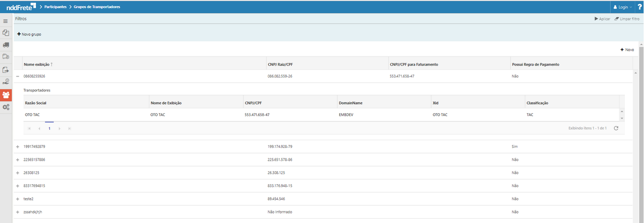Open the settings gears sidebar icon
This screenshot has height=223, width=644.
(x=6, y=107)
